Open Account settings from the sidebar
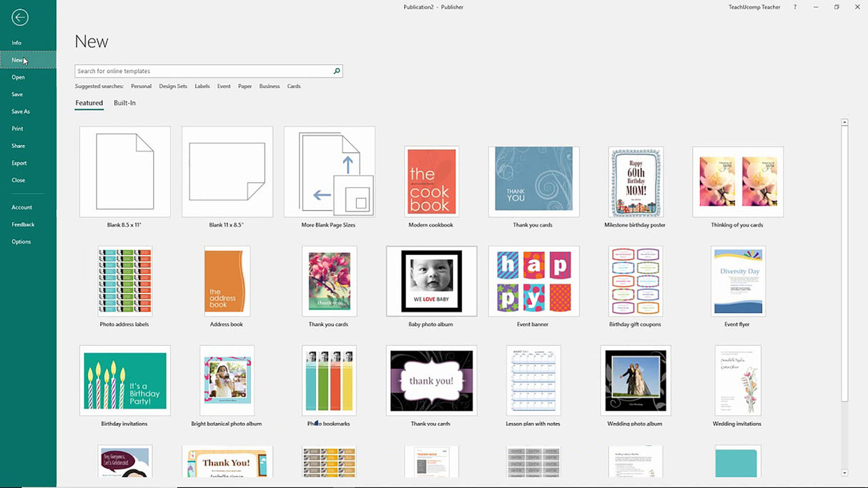 click(x=21, y=206)
